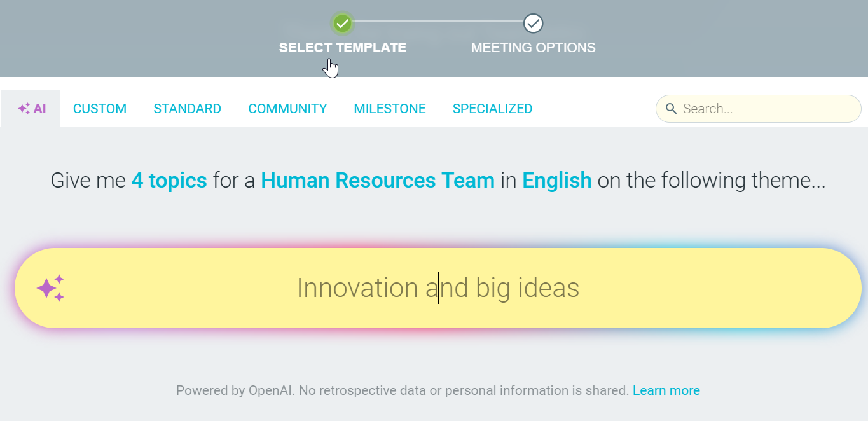Go to the SELECT TEMPLATE step label
868x421 pixels.
(x=343, y=48)
